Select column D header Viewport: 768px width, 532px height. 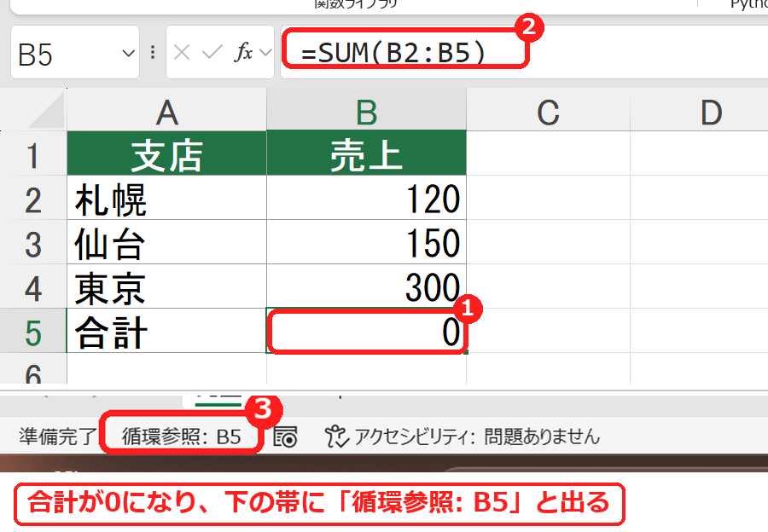point(699,111)
